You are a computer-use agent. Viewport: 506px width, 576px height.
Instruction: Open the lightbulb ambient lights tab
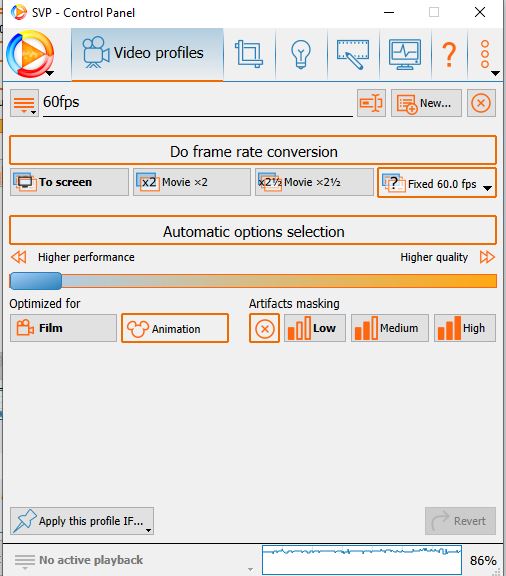[301, 54]
